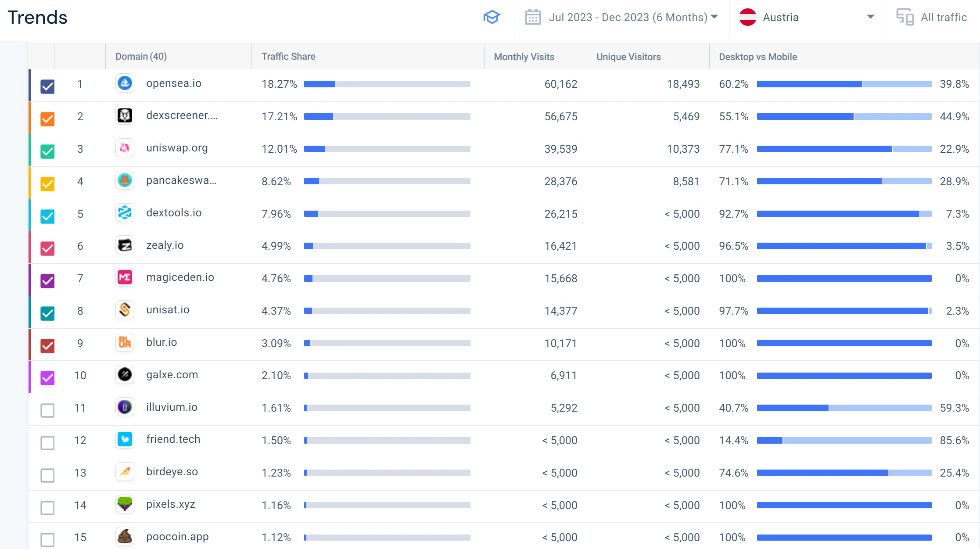Sort by Traffic Share column header

[288, 57]
